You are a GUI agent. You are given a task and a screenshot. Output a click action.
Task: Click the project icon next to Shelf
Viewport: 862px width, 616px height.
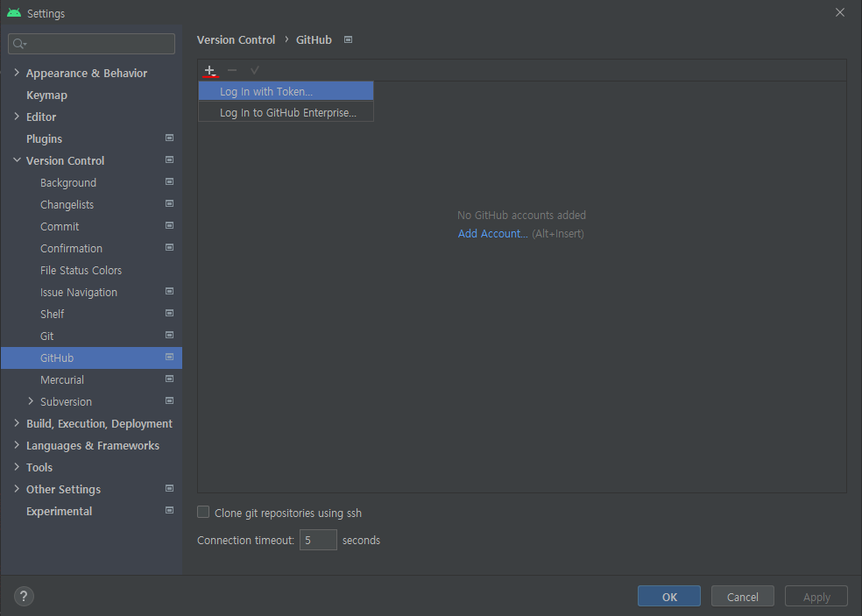pyautogui.click(x=169, y=314)
